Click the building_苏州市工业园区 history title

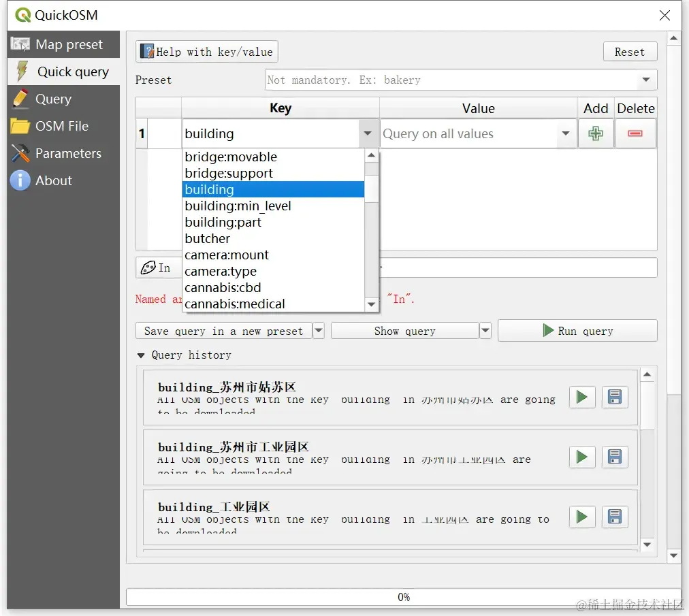(234, 447)
